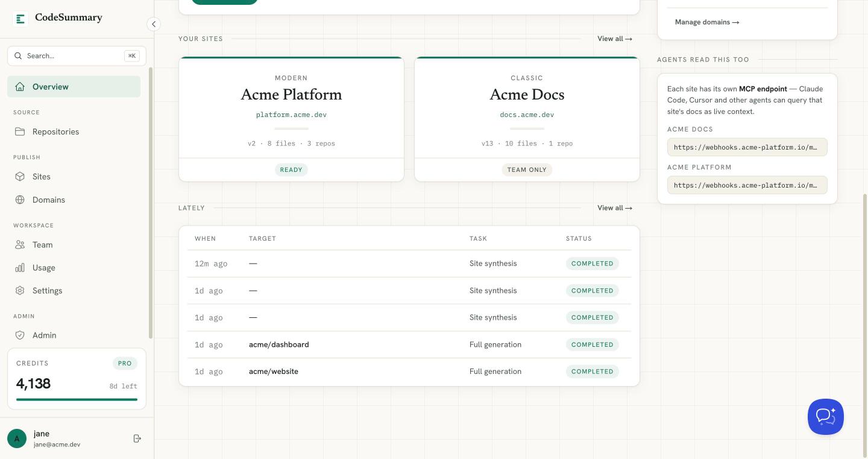The width and height of the screenshot is (868, 459).
Task: Open the Admin section
Action: pyautogui.click(x=74, y=335)
